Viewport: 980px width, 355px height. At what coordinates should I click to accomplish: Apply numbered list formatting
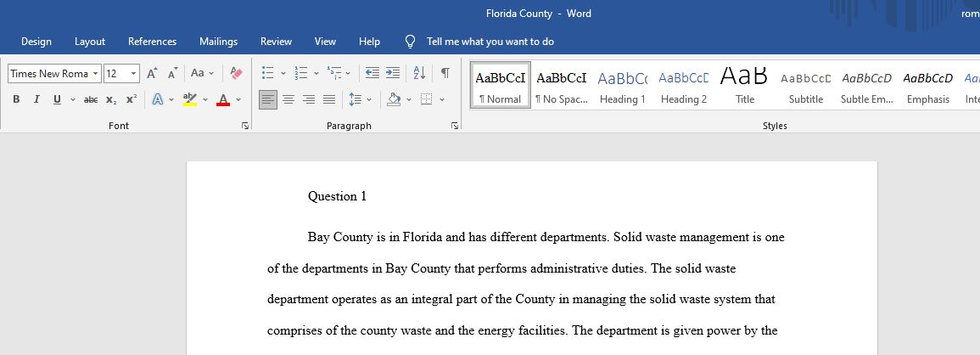tap(301, 73)
